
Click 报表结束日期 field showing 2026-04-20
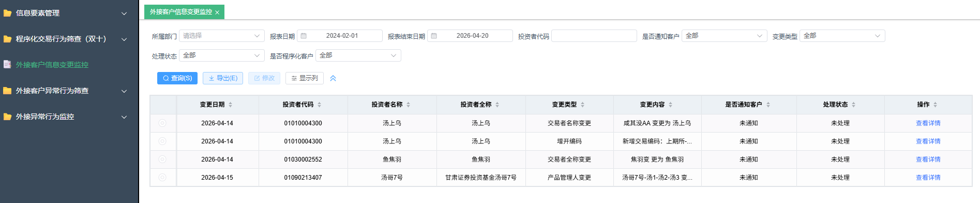tap(470, 36)
